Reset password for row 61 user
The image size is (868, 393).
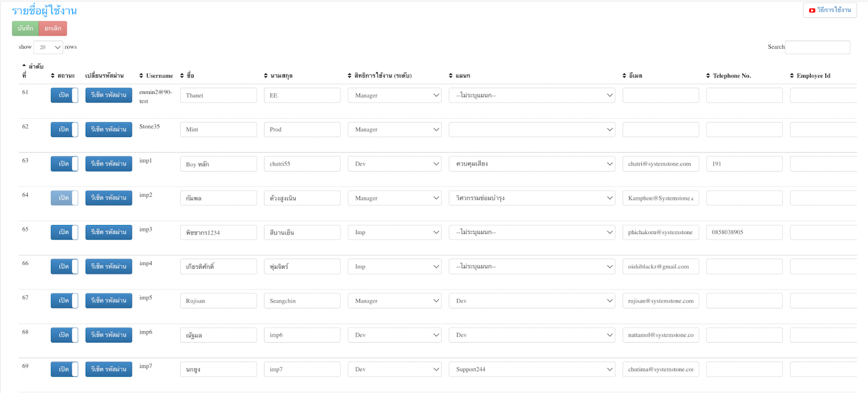click(x=108, y=95)
